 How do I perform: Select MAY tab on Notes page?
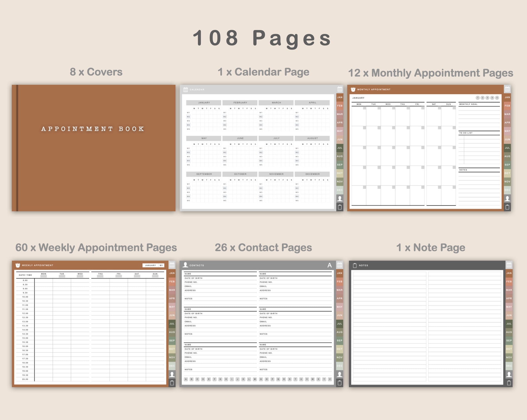tap(509, 307)
